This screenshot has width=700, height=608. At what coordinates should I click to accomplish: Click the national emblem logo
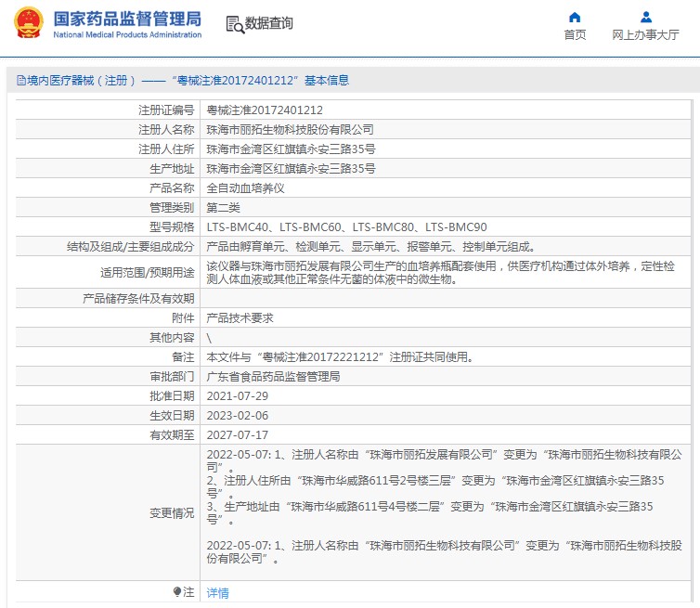(29, 23)
